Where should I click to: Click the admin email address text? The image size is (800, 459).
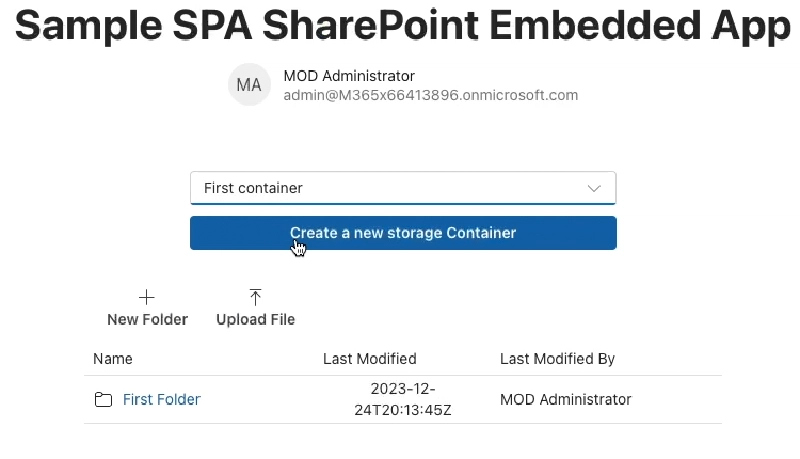click(431, 96)
